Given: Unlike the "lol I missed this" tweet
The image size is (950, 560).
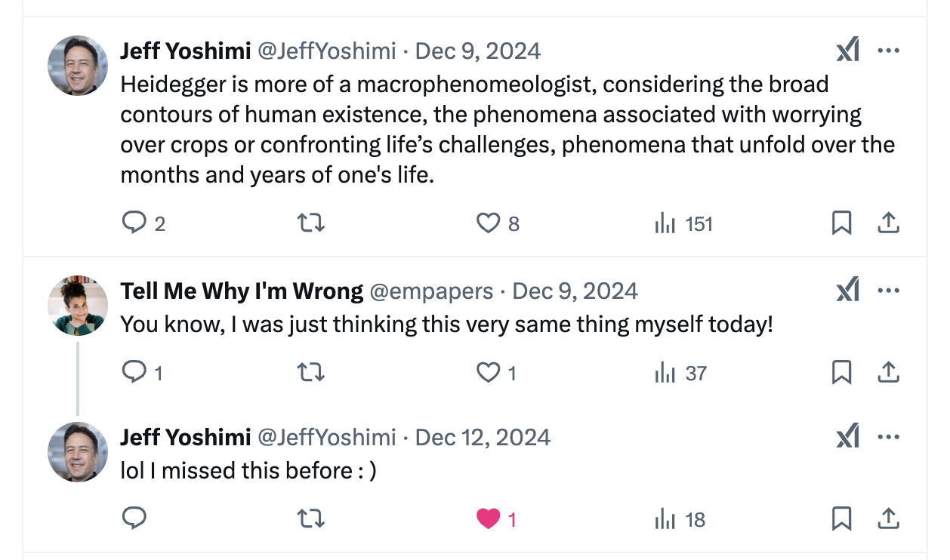Looking at the screenshot, I should 489,519.
